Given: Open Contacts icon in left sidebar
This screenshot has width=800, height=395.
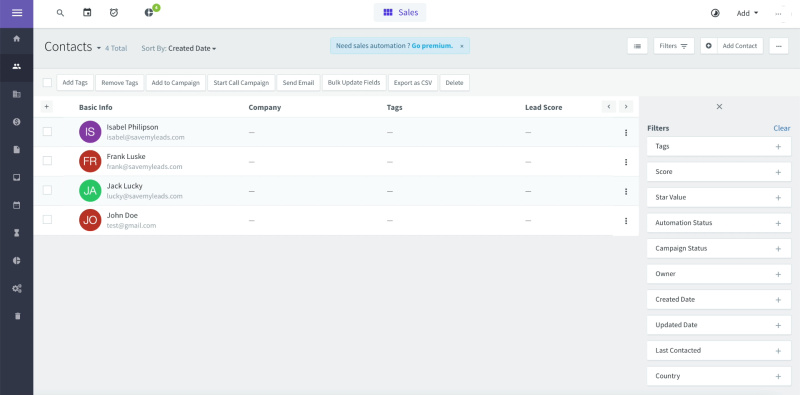Looking at the screenshot, I should click(x=17, y=66).
